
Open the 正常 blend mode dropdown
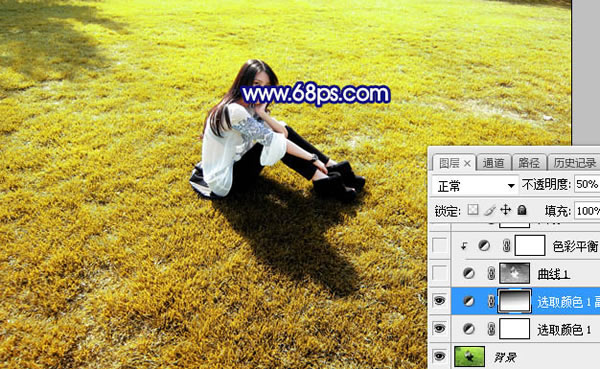[x=475, y=186]
